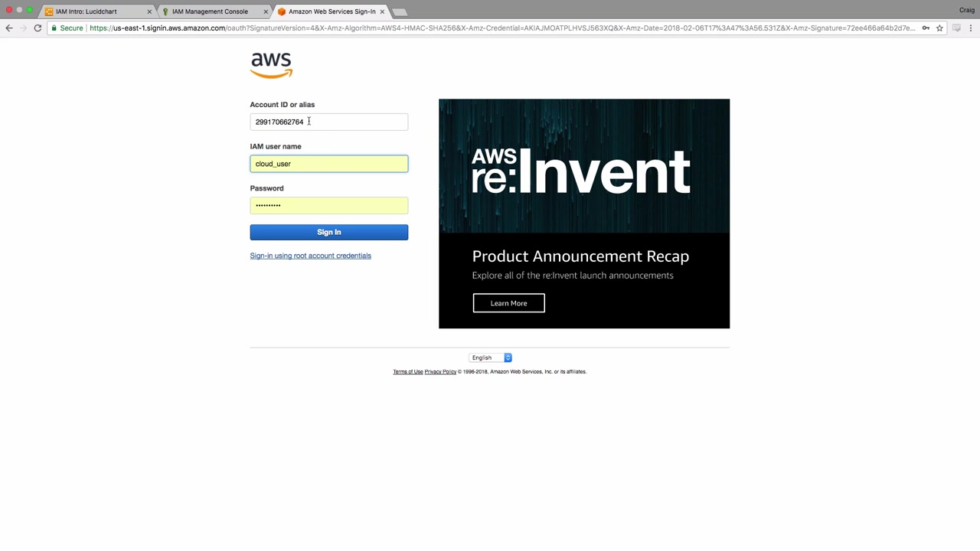Switch to IAM Intro: Lucidchart tab
Viewport: 980px width, 551px height.
click(98, 11)
